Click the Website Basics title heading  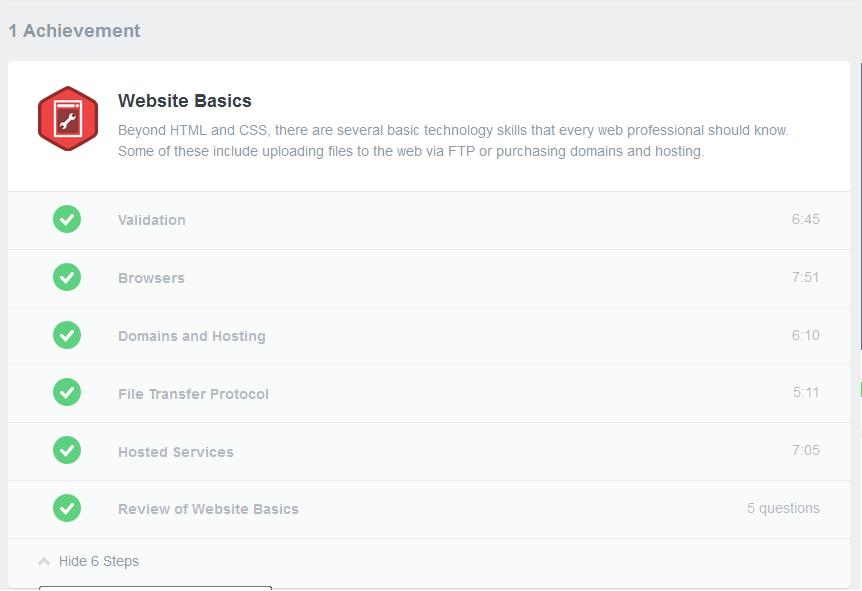click(185, 101)
